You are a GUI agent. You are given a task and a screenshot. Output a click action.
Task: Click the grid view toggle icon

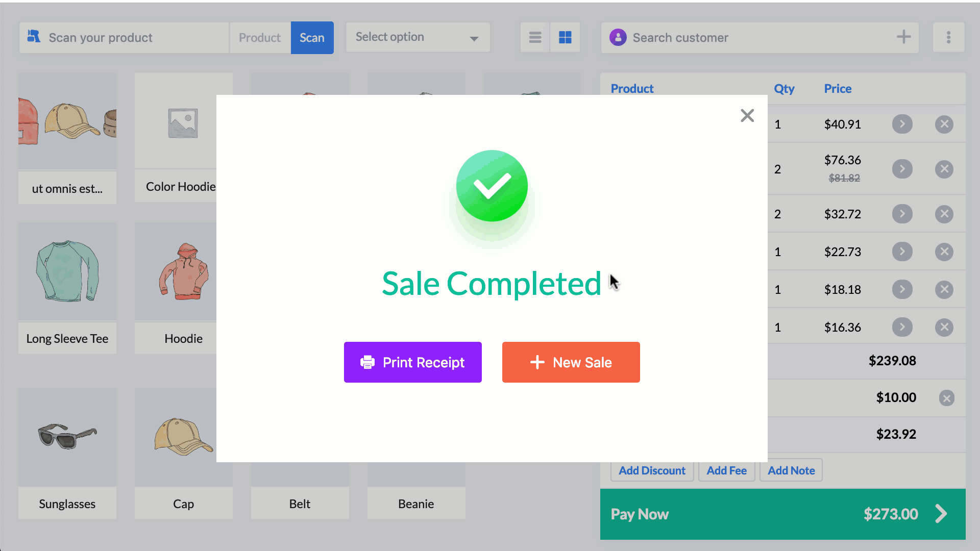[x=566, y=37]
